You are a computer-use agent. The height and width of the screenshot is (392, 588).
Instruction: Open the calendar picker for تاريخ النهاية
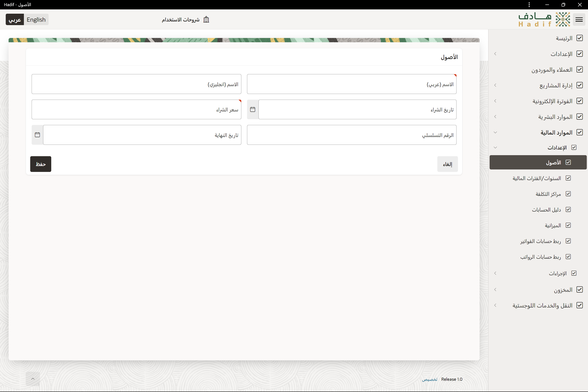[37, 135]
